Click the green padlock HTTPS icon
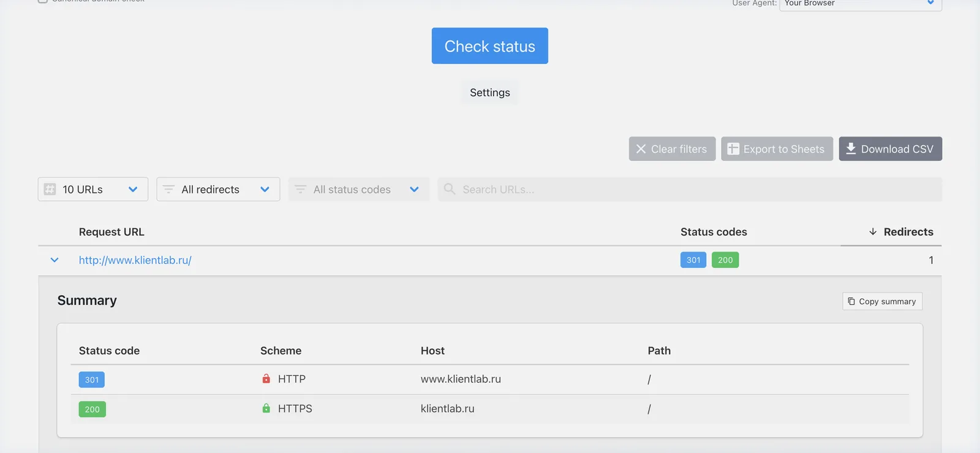Viewport: 980px width, 453px height. click(x=266, y=408)
